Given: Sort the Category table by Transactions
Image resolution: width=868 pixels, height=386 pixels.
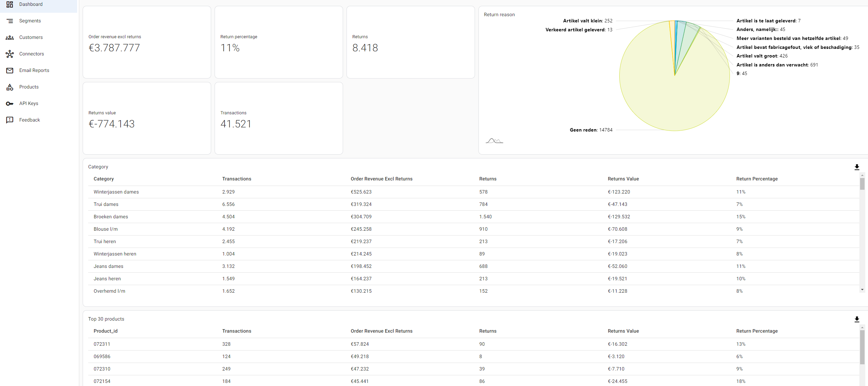Looking at the screenshot, I should coord(237,179).
